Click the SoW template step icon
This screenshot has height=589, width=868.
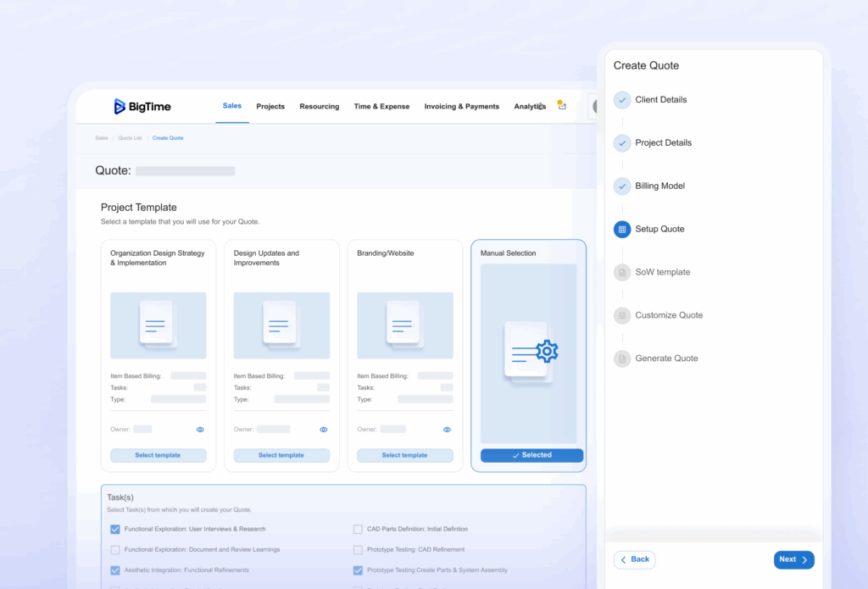click(622, 272)
